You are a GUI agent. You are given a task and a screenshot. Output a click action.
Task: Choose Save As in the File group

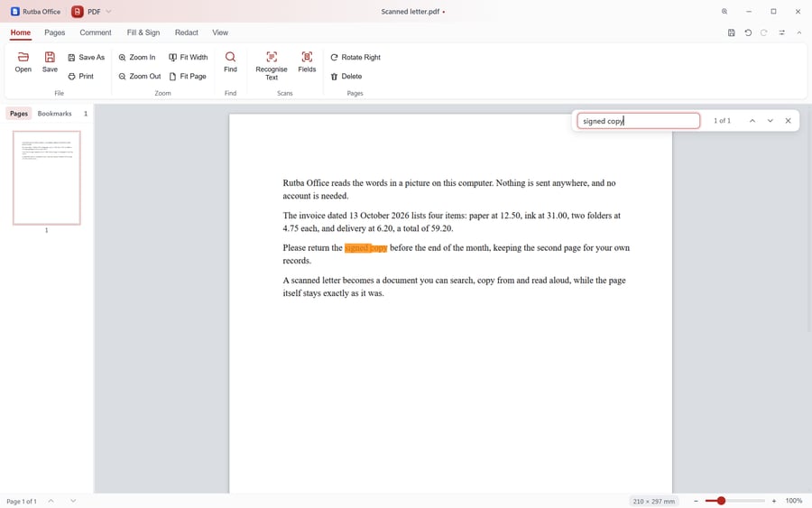coord(86,57)
